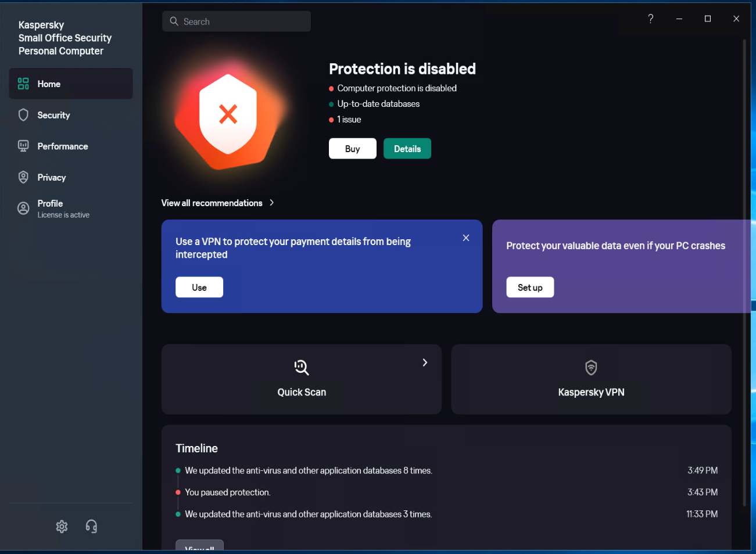The image size is (756, 554).
Task: Open support headset icon
Action: click(91, 527)
